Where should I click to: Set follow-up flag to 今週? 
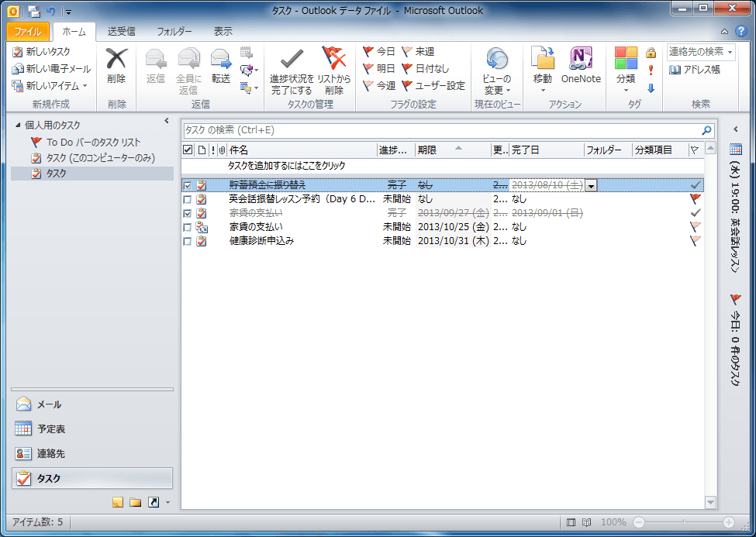[x=379, y=85]
